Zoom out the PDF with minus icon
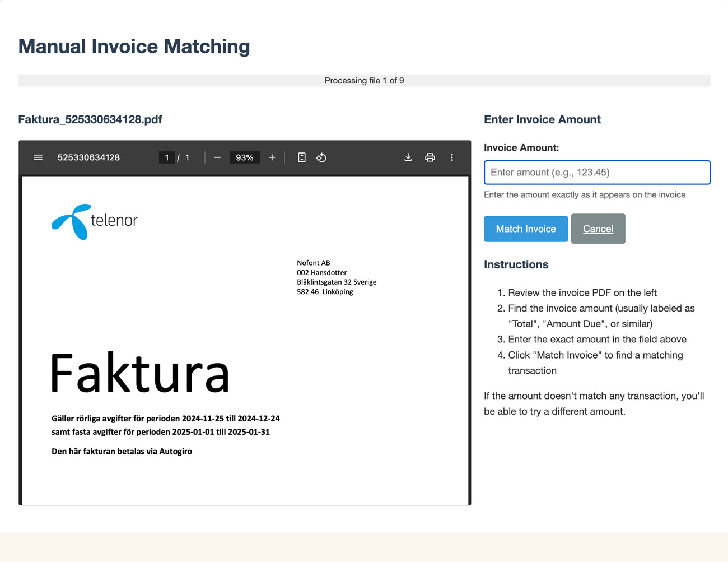Viewport: 728px width, 562px height. click(x=217, y=157)
